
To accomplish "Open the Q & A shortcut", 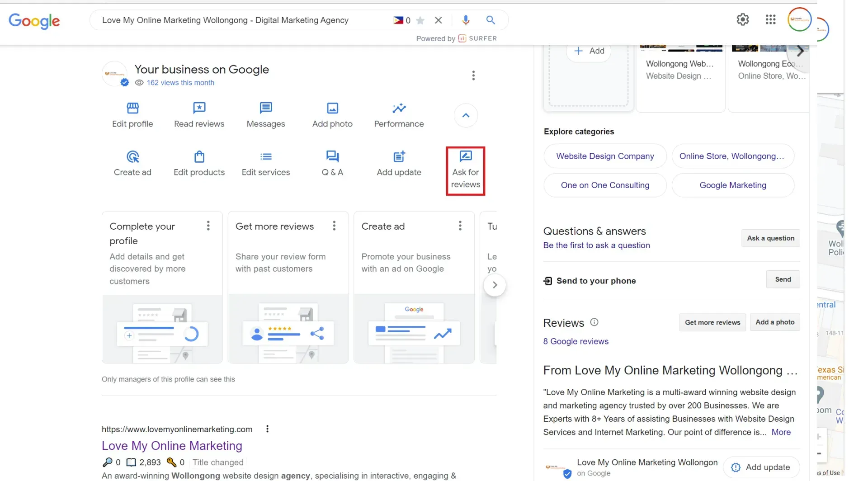I will pos(332,164).
